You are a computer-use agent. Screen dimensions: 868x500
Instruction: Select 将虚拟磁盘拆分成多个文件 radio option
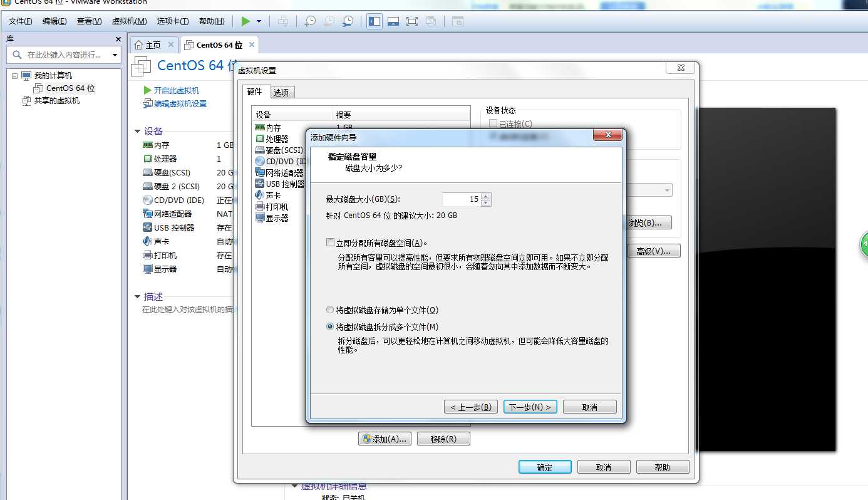(330, 326)
